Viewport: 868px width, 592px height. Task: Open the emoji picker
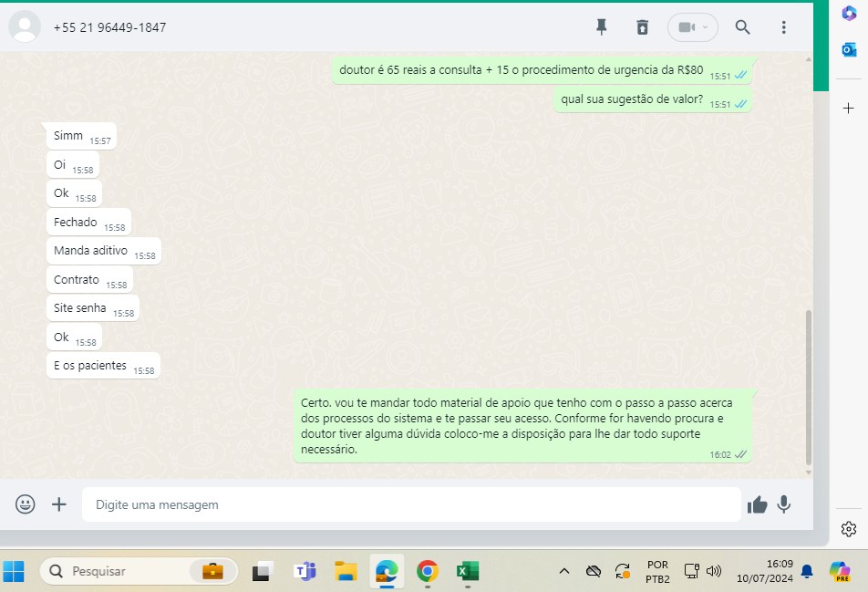click(26, 504)
